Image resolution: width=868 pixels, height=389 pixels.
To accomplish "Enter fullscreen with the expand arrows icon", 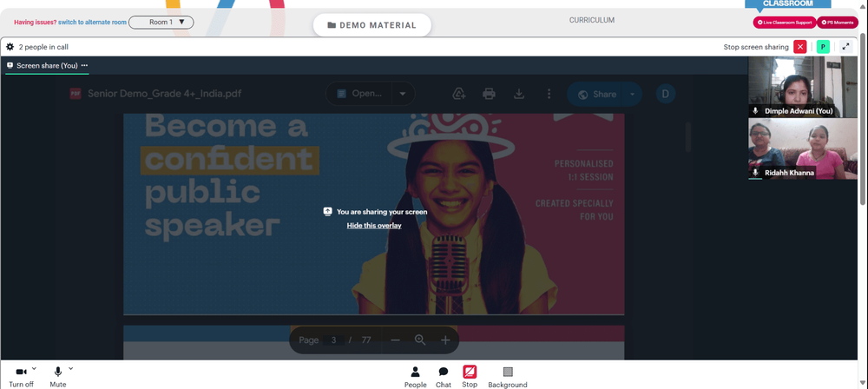I will coord(845,47).
